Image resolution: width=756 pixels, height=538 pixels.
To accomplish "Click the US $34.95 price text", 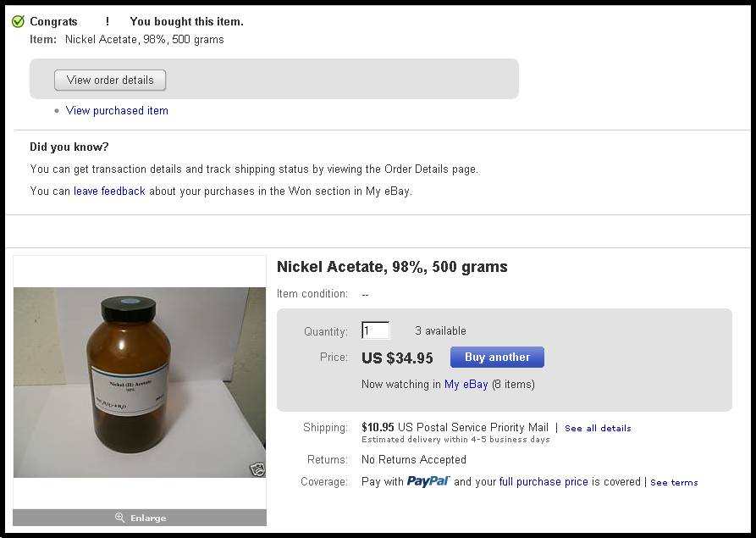I will tap(397, 358).
